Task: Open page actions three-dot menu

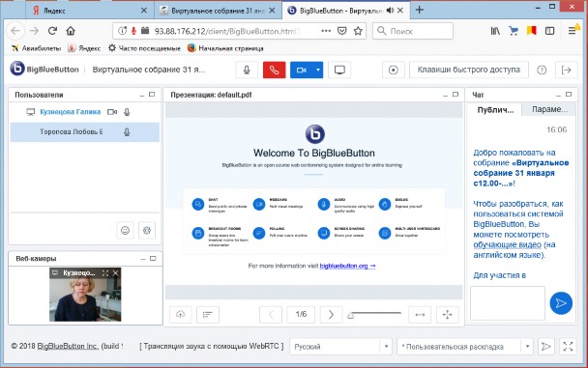Action: point(326,31)
